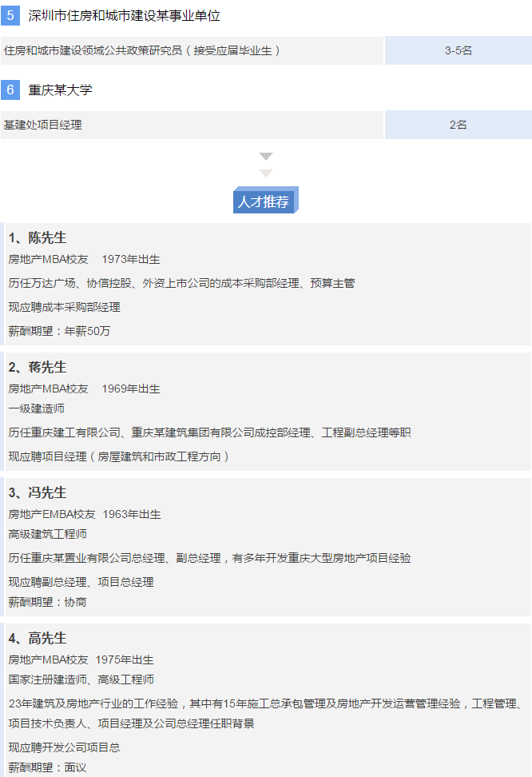Viewport: 532px width, 777px height.
Task: Click the 住房和城市建设领域公共政策研究员 job row
Action: (142, 50)
